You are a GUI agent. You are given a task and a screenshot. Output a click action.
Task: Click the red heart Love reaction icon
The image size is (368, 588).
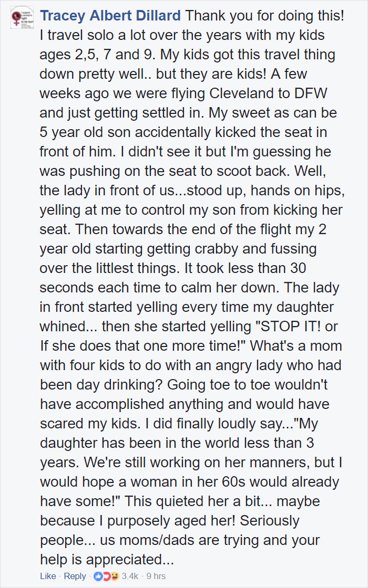point(106,576)
